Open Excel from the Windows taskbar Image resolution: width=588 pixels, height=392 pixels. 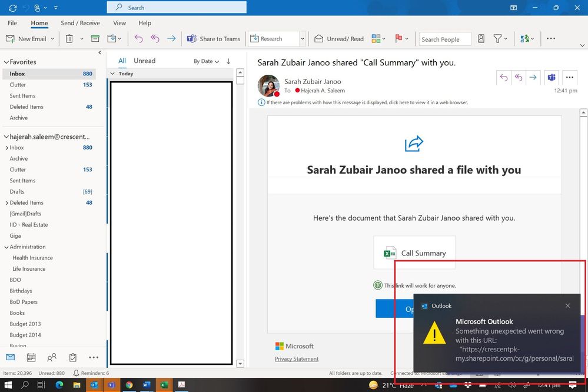coord(164,385)
